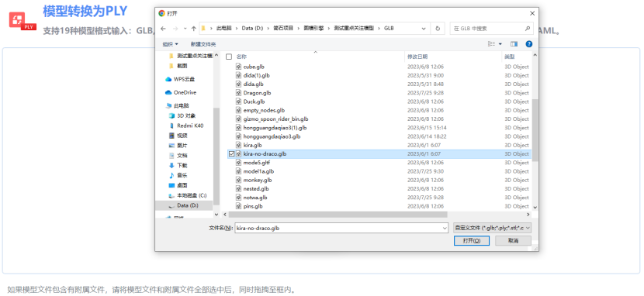This screenshot has height=296, width=644.
Task: Open 截图 folder in sidebar
Action: click(178, 66)
